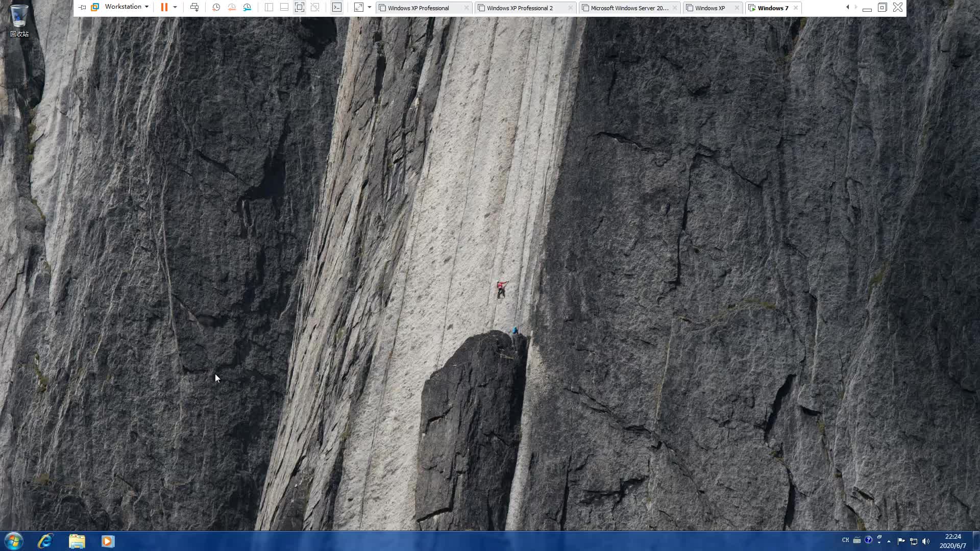The image size is (980, 551).
Task: Open the Windows 7 Start button
Action: (14, 541)
